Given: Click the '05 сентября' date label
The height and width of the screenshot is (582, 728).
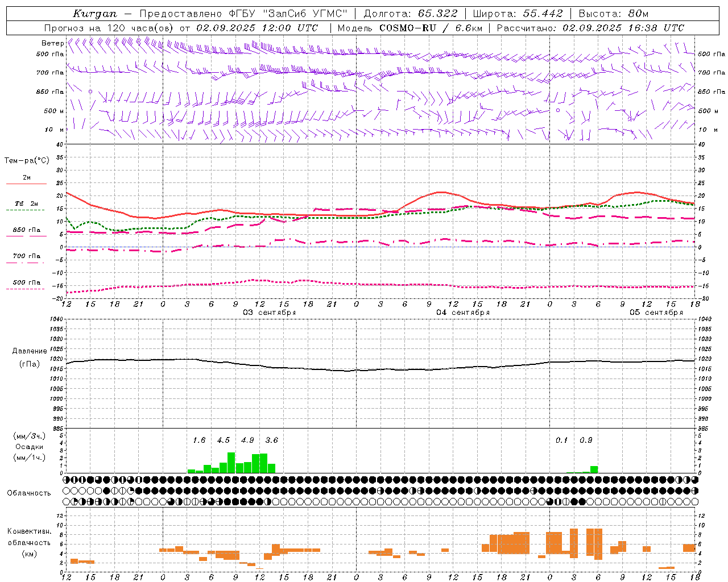Looking at the screenshot, I should (x=656, y=313).
